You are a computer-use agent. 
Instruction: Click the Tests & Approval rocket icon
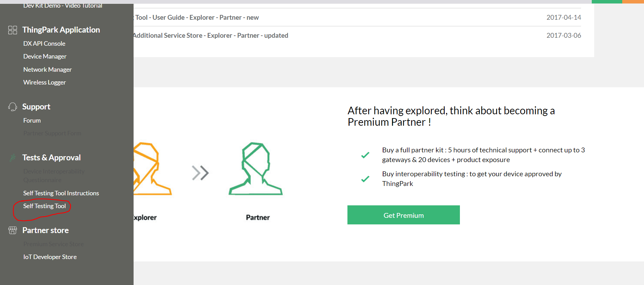point(12,158)
